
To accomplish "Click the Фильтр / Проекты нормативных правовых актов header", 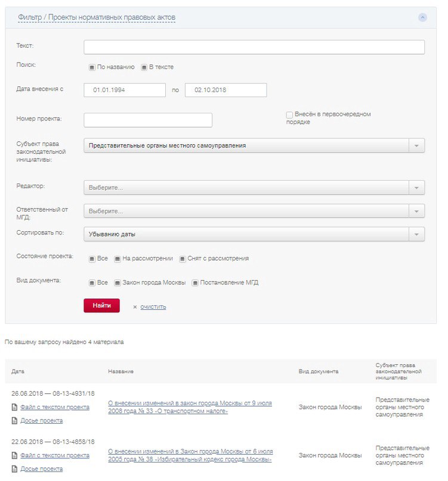I will pos(97,17).
